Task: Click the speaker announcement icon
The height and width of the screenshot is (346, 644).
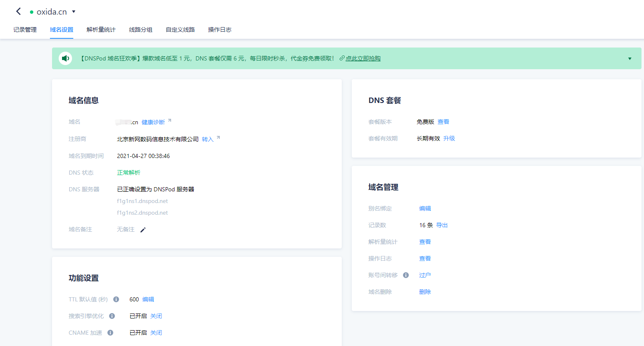Action: (x=65, y=58)
